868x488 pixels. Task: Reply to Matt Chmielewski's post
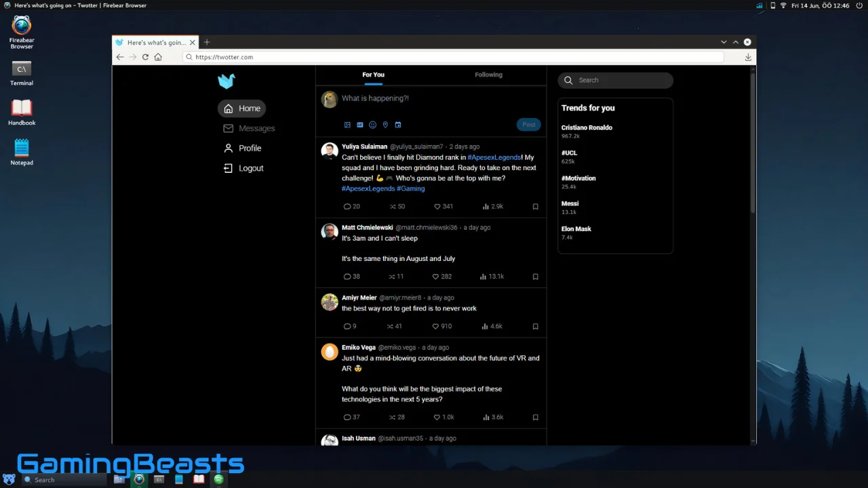(351, 277)
